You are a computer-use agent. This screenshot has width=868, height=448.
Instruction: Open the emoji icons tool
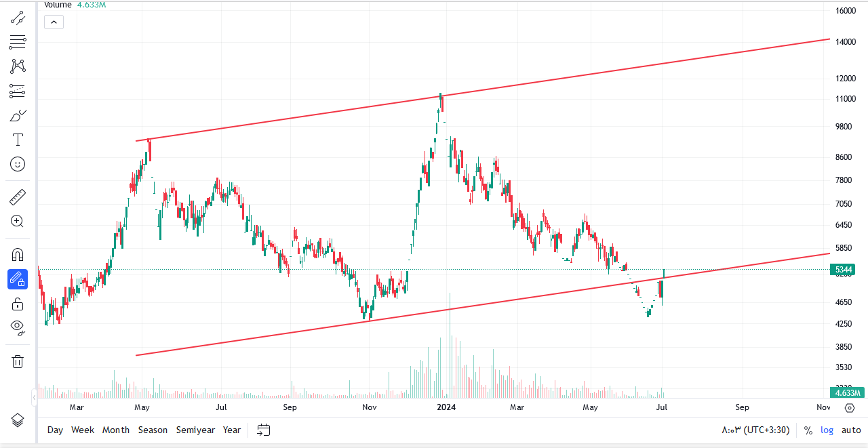pos(18,164)
